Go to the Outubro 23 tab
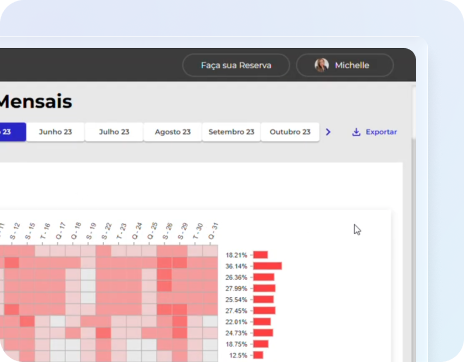Viewport: 464px width, 362px height. pos(290,132)
